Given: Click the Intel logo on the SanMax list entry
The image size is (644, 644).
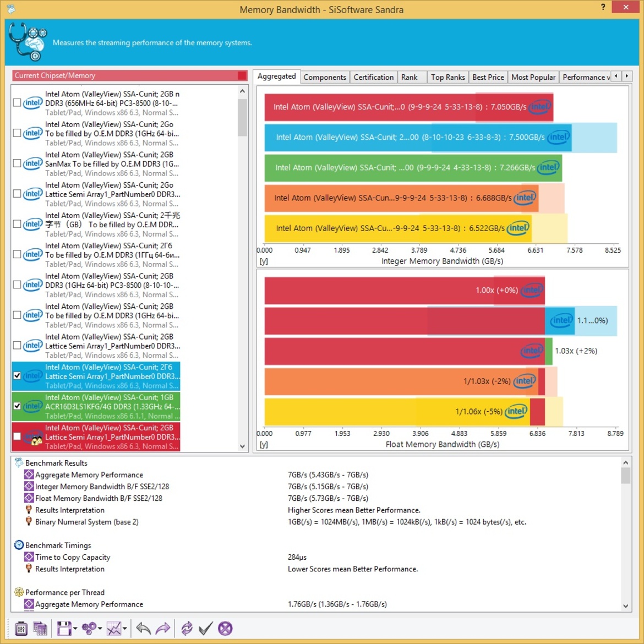Looking at the screenshot, I should pos(33,163).
